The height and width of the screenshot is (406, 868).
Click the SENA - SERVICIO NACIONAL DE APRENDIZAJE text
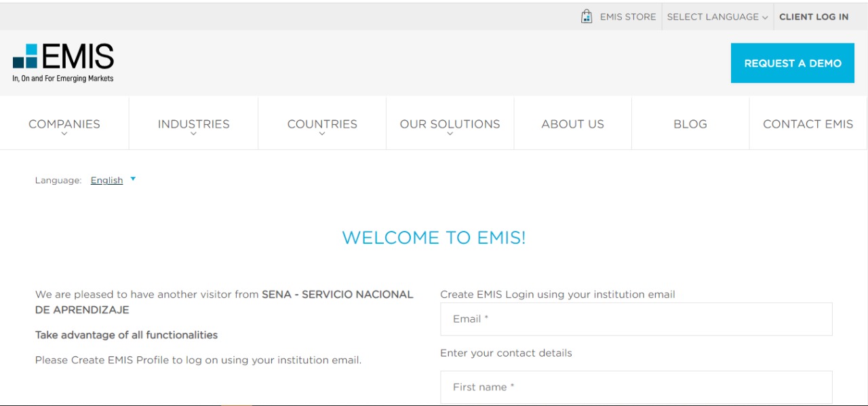click(224, 302)
